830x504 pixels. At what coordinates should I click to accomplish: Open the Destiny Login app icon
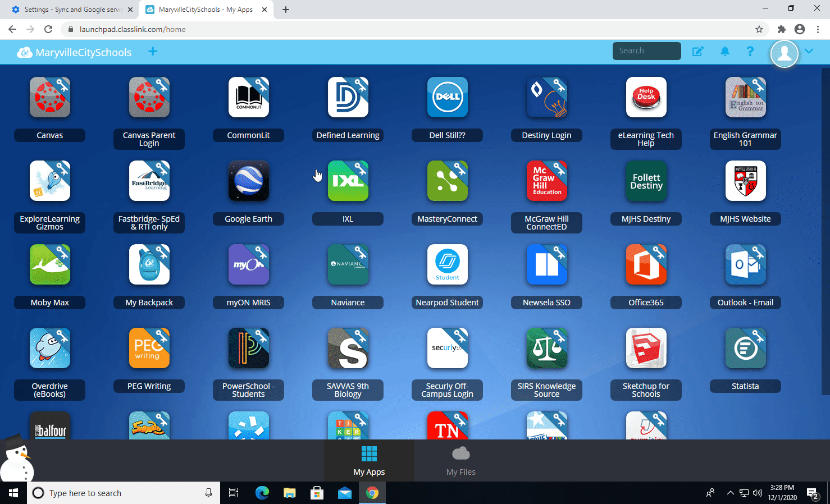(x=547, y=97)
